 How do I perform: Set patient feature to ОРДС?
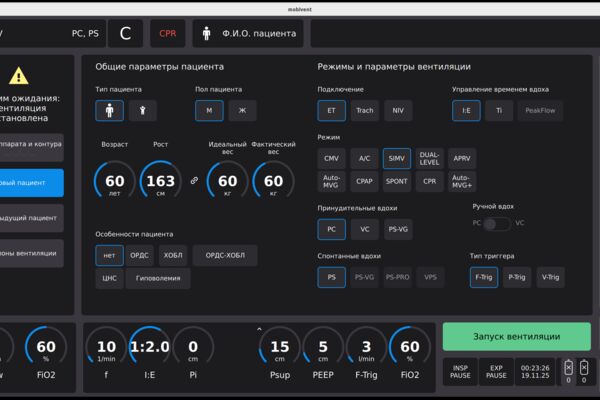click(140, 255)
